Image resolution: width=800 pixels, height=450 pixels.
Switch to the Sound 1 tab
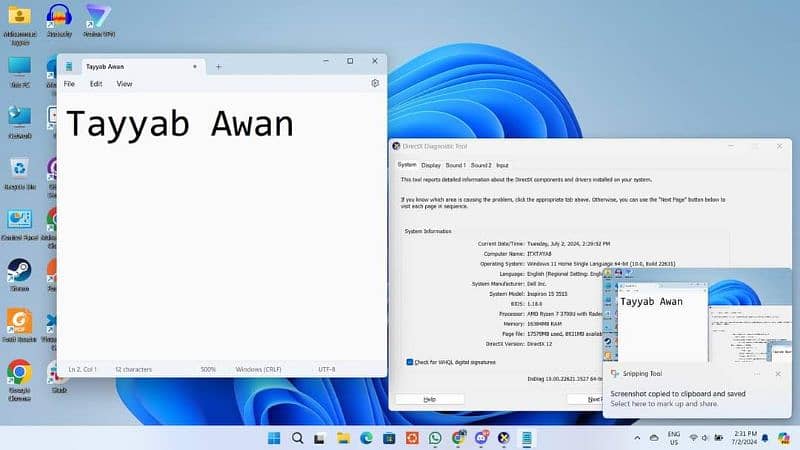pos(455,165)
